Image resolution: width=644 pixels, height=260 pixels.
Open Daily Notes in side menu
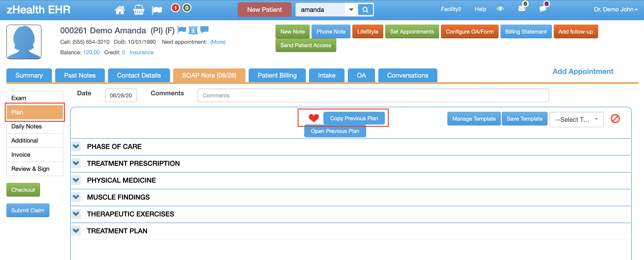coord(35,126)
